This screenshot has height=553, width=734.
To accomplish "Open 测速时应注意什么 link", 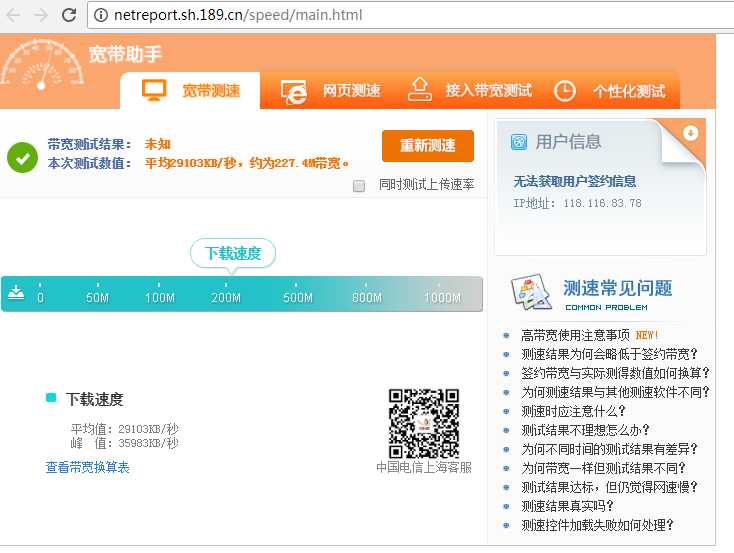I will (573, 411).
